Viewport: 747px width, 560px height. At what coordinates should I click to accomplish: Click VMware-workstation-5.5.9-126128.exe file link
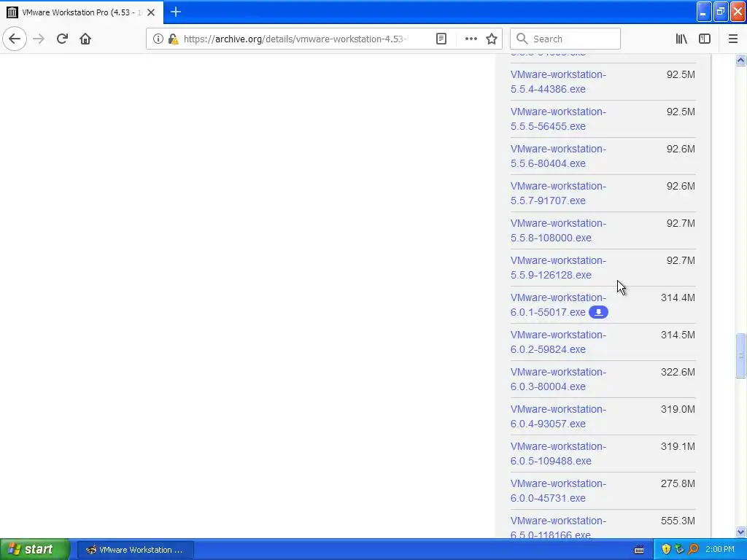[558, 268]
